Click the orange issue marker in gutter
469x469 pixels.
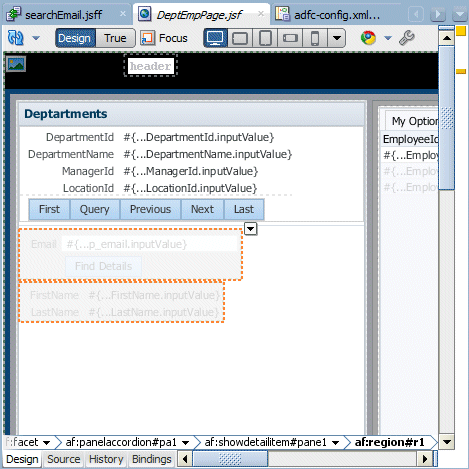pyautogui.click(x=461, y=71)
